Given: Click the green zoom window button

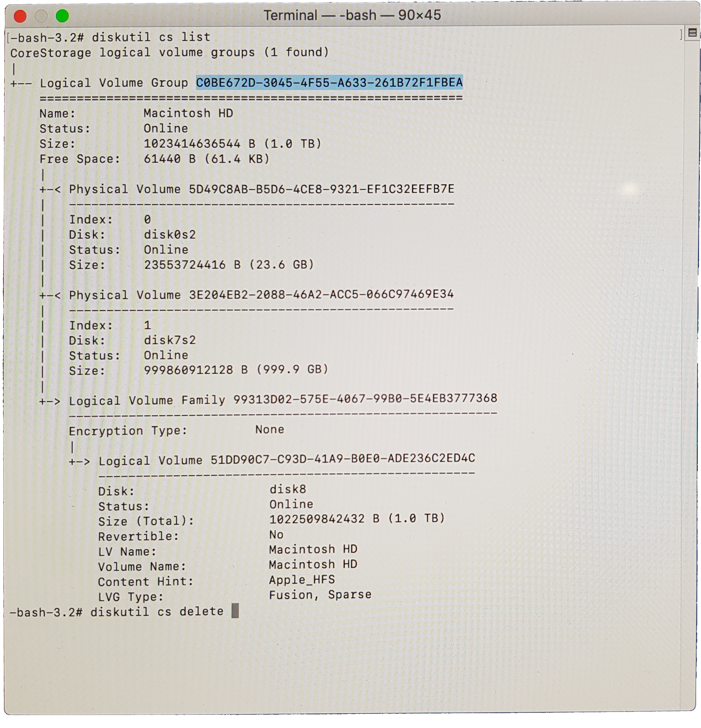Looking at the screenshot, I should pyautogui.click(x=62, y=16).
